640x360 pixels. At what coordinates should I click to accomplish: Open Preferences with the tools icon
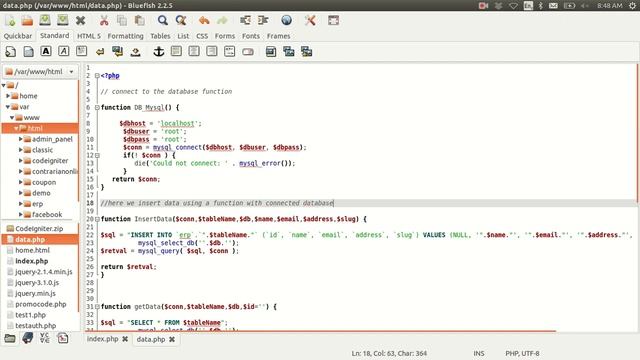click(x=310, y=20)
